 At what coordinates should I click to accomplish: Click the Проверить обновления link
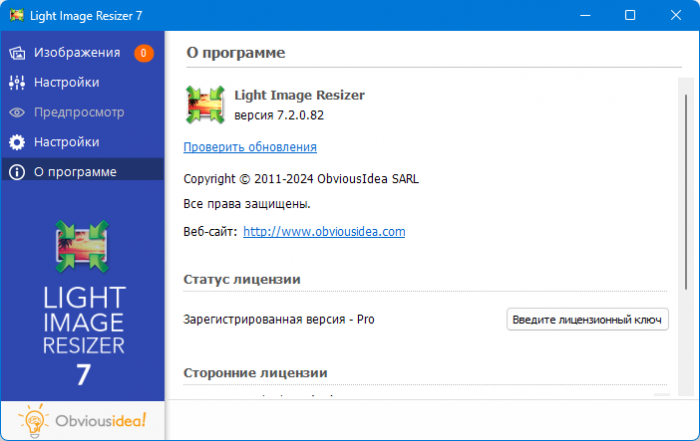[250, 147]
